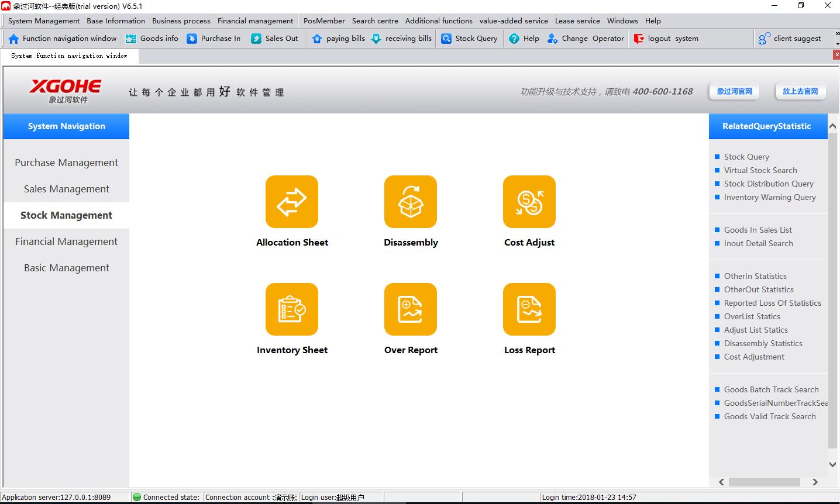Open the Base Information menu

pos(116,20)
